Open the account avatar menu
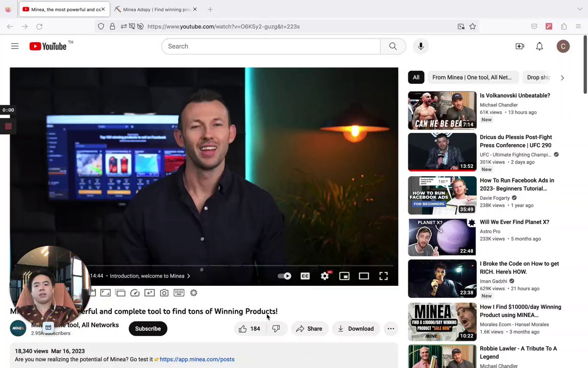Image resolution: width=588 pixels, height=368 pixels. [x=563, y=46]
